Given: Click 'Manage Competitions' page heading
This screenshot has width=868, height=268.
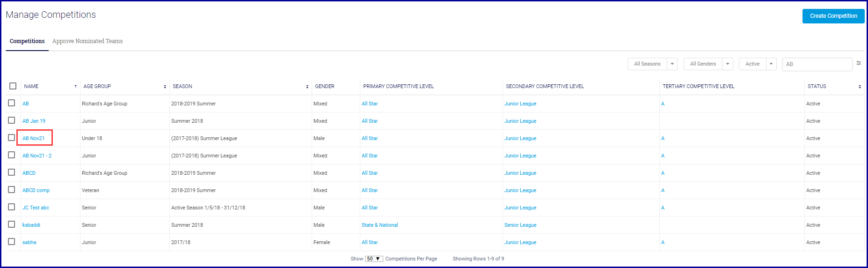Looking at the screenshot, I should coord(51,15).
